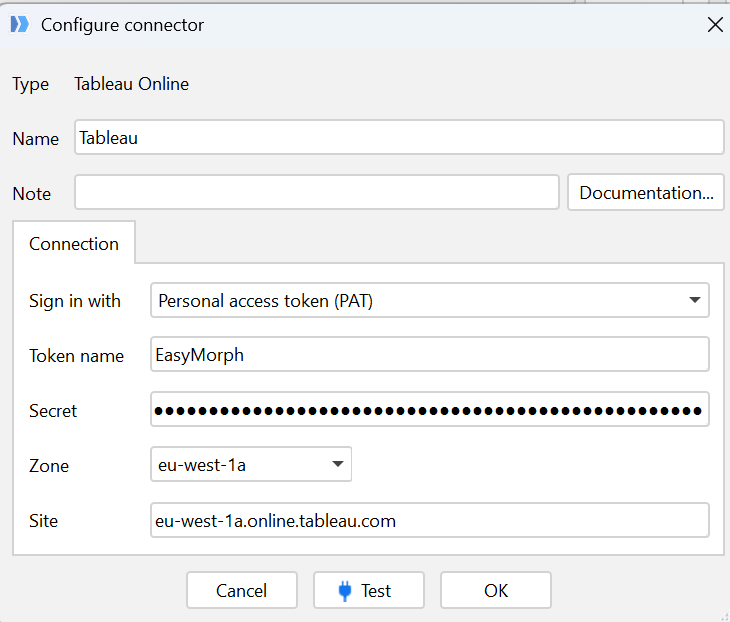This screenshot has width=730, height=622.
Task: Expand the Zone dropdown showing eu-west-1a
Action: tap(251, 465)
